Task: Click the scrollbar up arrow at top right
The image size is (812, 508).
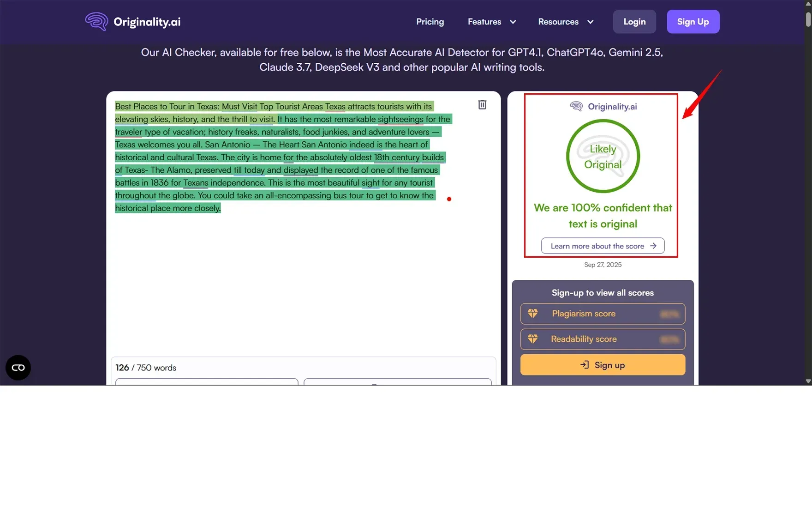Action: pyautogui.click(x=808, y=4)
